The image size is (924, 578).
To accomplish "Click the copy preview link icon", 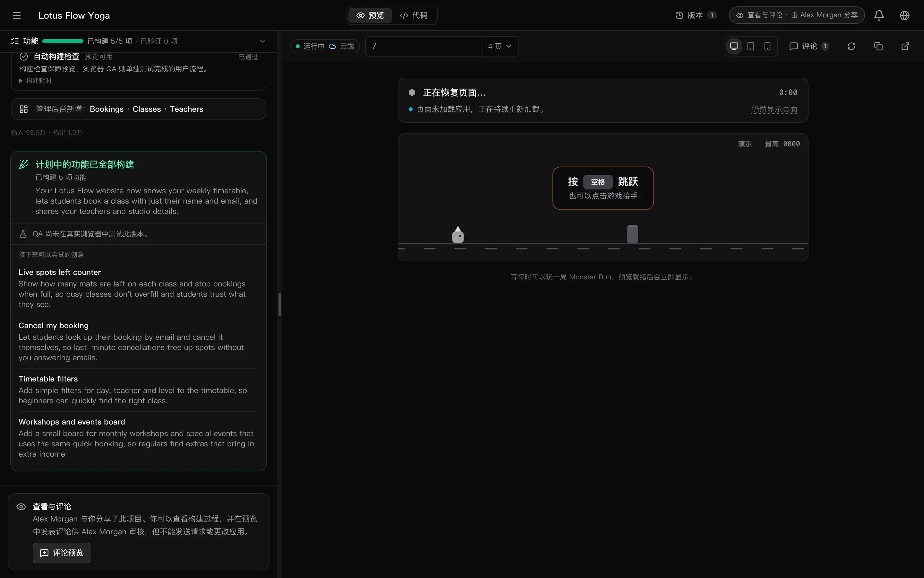I will 878,46.
